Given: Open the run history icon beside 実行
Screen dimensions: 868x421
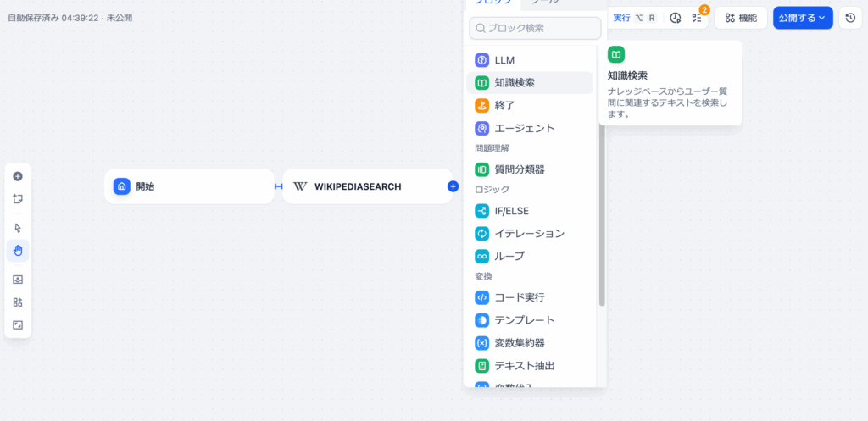Looking at the screenshot, I should pyautogui.click(x=676, y=18).
